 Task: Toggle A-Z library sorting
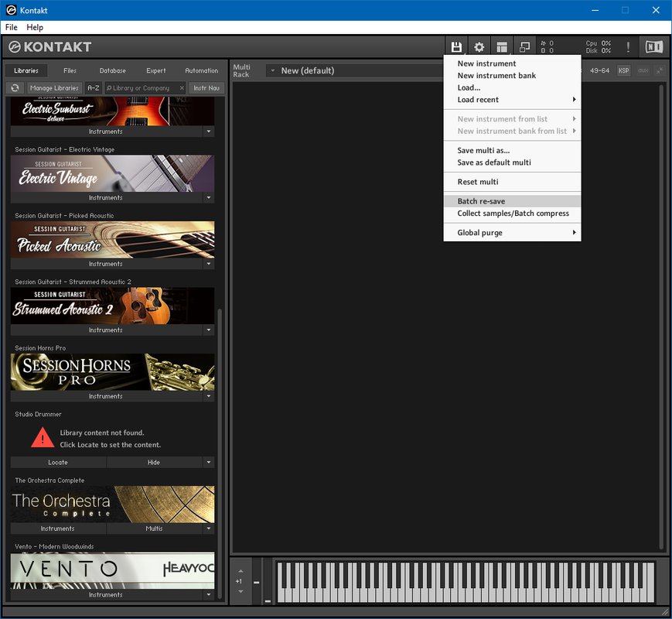tap(94, 88)
